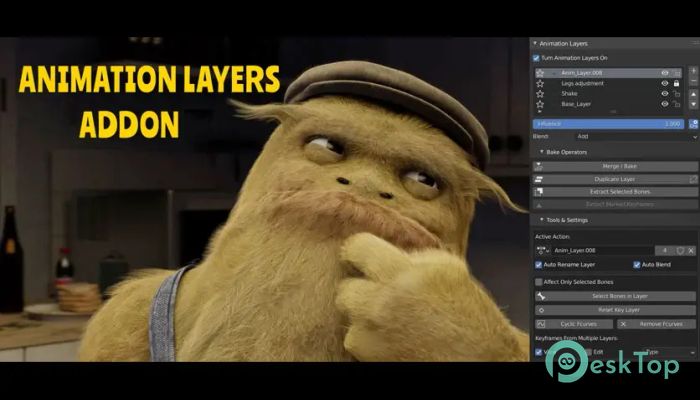The height and width of the screenshot is (400, 700).
Task: Click the Active Action name field Anim_Layer.008
Action: [x=603, y=251]
